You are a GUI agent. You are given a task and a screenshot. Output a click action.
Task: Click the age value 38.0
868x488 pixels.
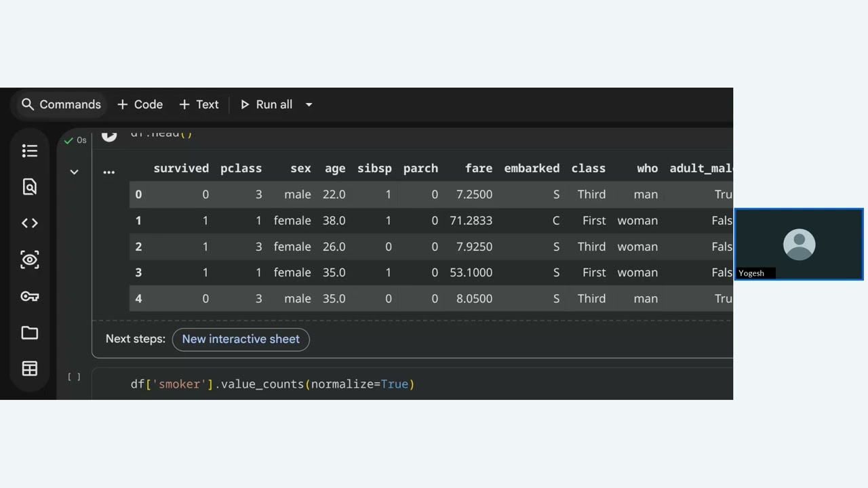click(x=334, y=221)
